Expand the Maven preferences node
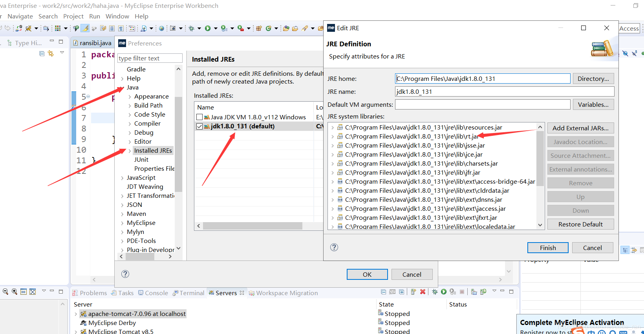 pyautogui.click(x=123, y=214)
